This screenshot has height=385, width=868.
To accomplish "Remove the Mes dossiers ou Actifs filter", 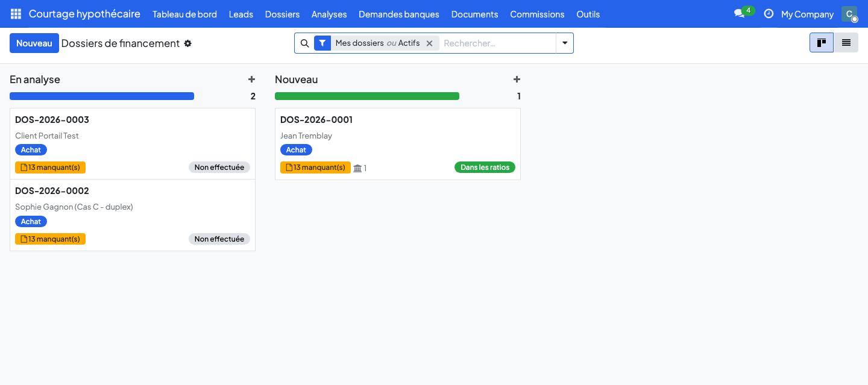I will click(429, 43).
